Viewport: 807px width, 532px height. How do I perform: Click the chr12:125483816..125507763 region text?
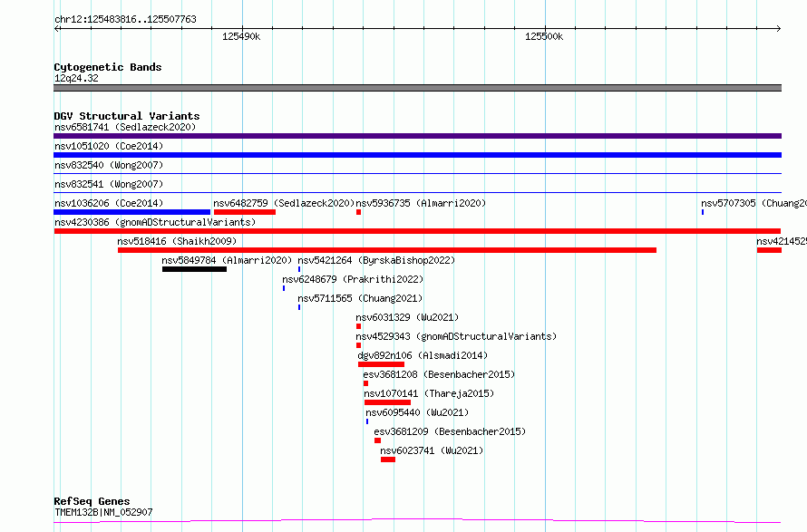coord(125,19)
